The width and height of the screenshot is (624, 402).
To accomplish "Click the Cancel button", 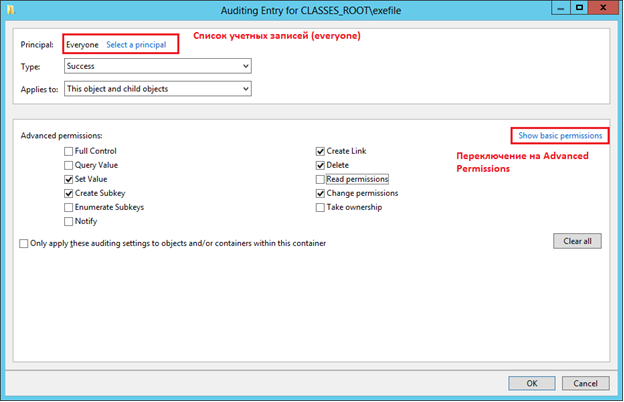I will click(585, 383).
